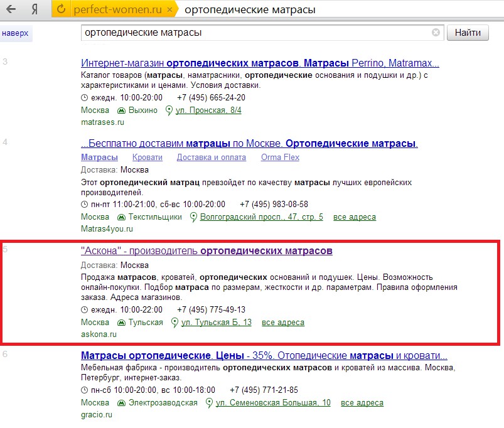504x428 pixels.
Task: Focus the search field with ортопедические матрасы
Action: (x=262, y=33)
